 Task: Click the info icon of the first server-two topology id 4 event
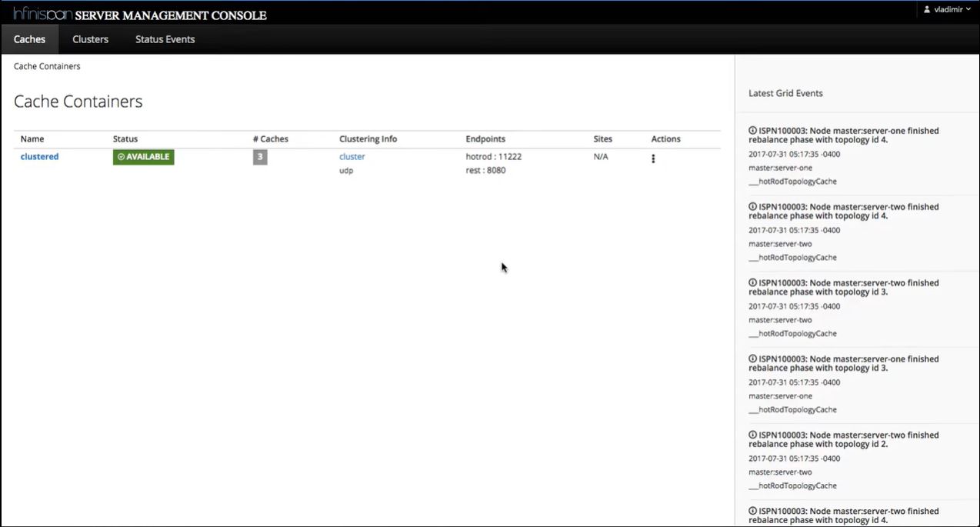click(x=752, y=207)
